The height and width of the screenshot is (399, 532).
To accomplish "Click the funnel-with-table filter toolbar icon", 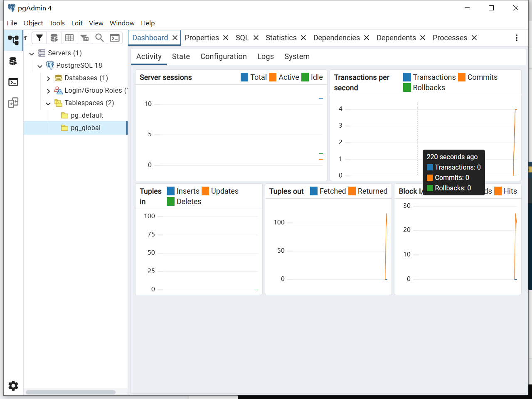I will (x=84, y=38).
